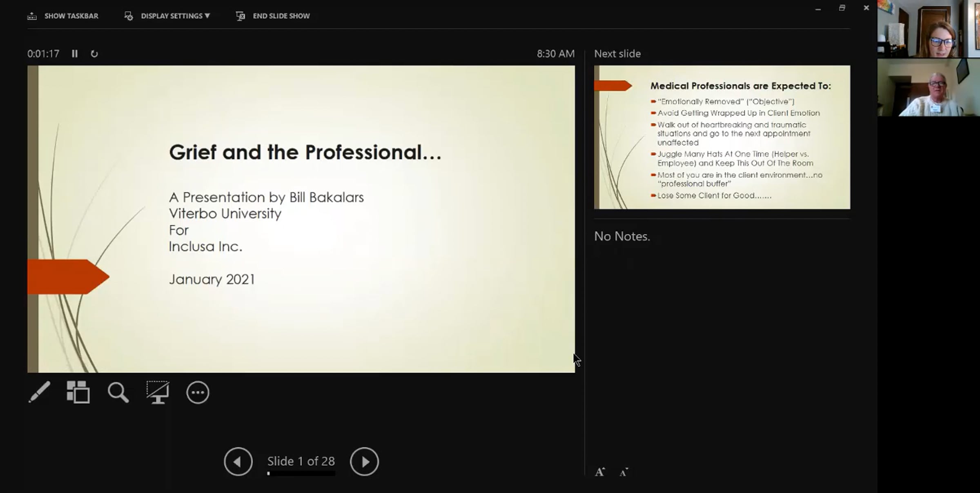Click Show Taskbar option
The height and width of the screenshot is (493, 980).
click(x=63, y=16)
